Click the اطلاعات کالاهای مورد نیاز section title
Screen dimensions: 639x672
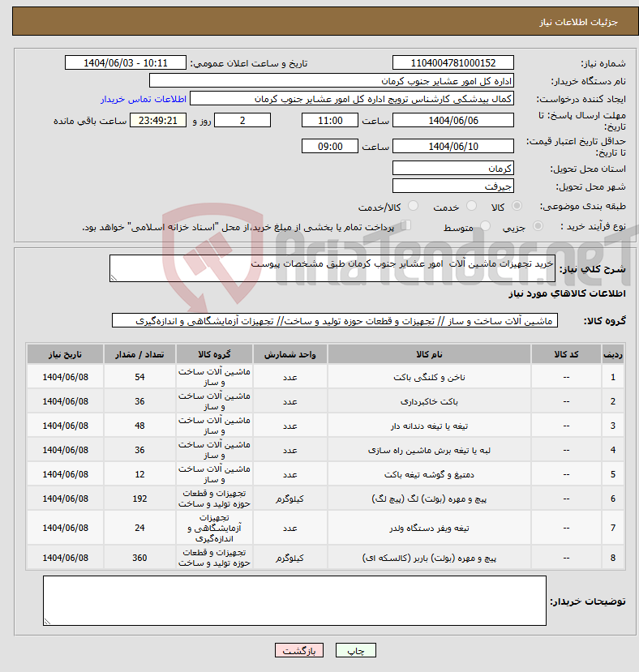coord(567,293)
